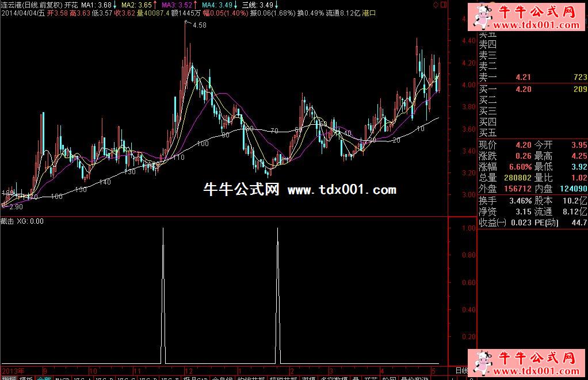Select the 4.58 peak price marker
The image size is (588, 380).
tap(199, 25)
